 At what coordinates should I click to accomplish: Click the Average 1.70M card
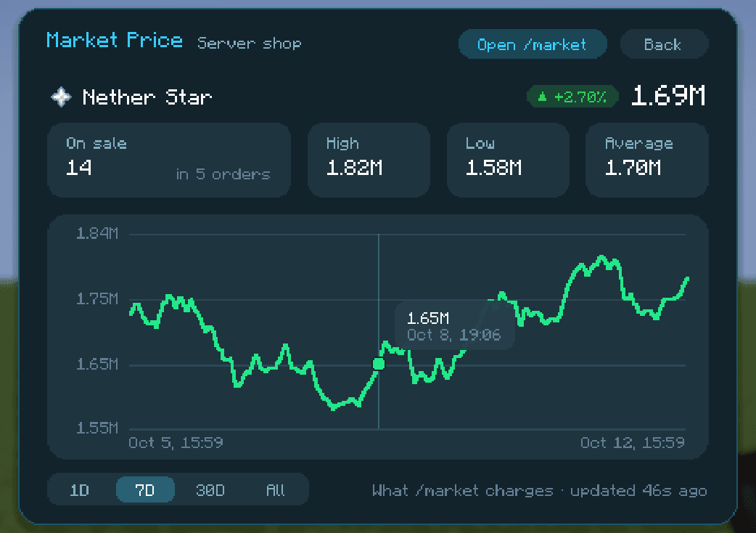click(647, 160)
